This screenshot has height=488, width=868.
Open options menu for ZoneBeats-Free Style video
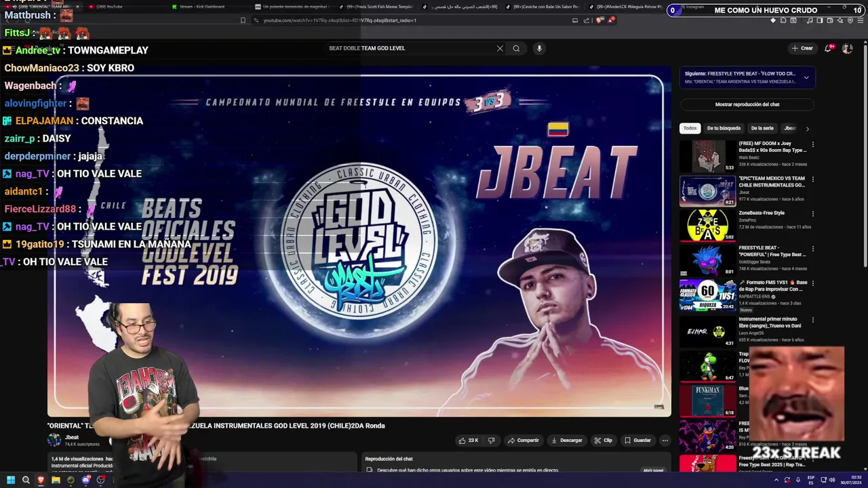coord(812,213)
